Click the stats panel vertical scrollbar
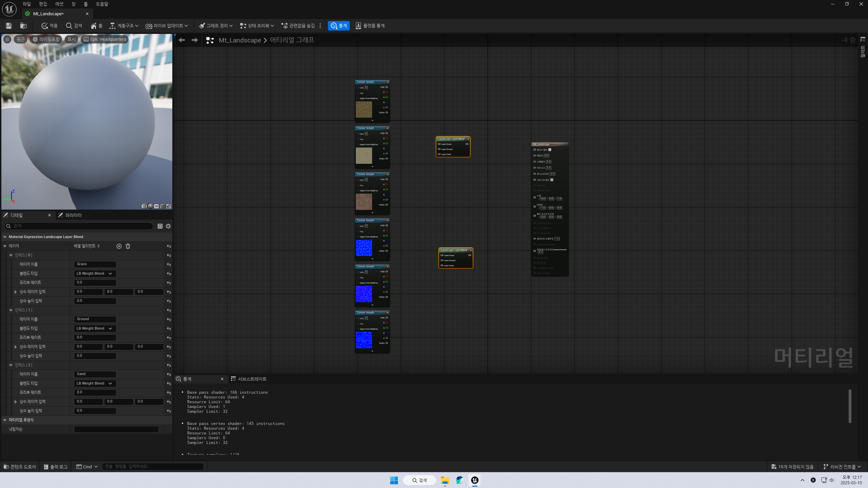Image resolution: width=868 pixels, height=488 pixels. point(850,406)
